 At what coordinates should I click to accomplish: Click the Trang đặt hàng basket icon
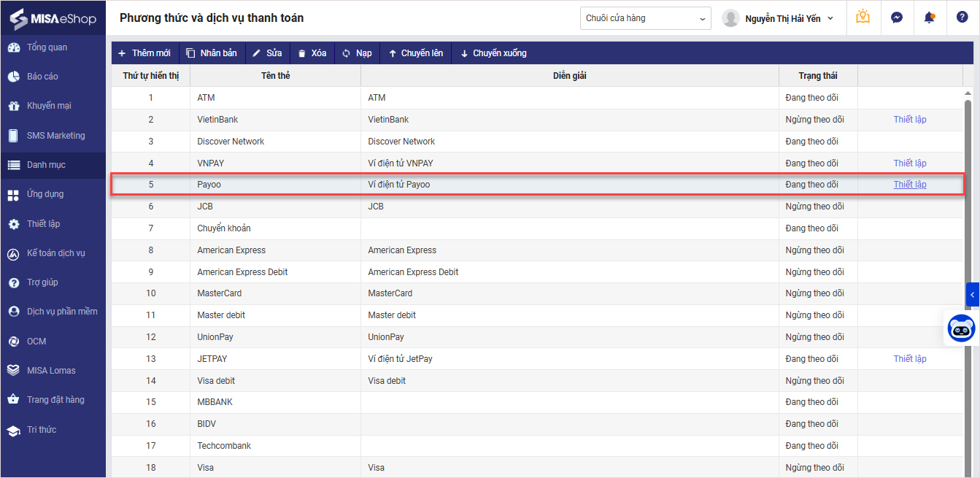(x=13, y=400)
